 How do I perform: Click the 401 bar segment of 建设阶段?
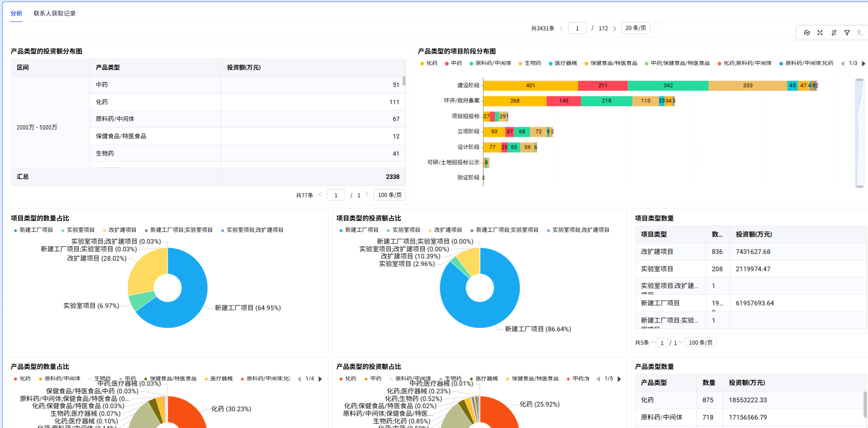pyautogui.click(x=530, y=86)
